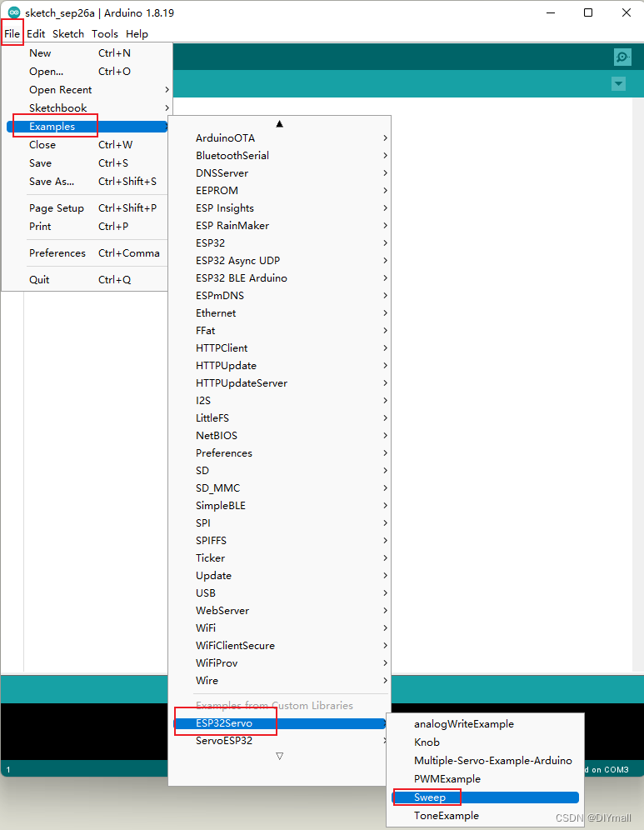This screenshot has width=644, height=830.
Task: Open SD_MMC examples submenu
Action: point(280,487)
